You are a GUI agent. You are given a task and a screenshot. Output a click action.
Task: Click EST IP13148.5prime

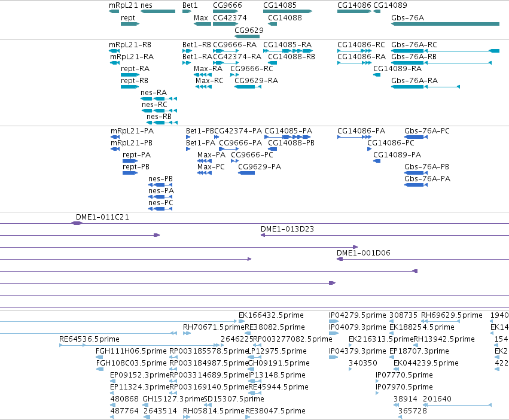click(277, 375)
